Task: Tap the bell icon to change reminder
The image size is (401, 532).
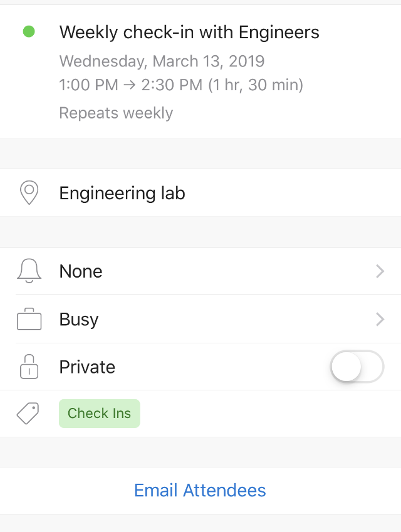Action: point(28,271)
